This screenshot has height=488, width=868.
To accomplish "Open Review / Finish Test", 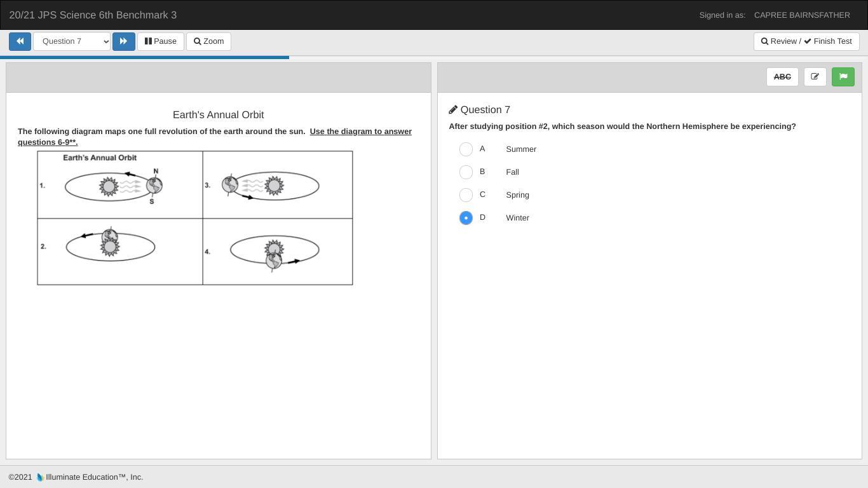I will click(x=806, y=41).
